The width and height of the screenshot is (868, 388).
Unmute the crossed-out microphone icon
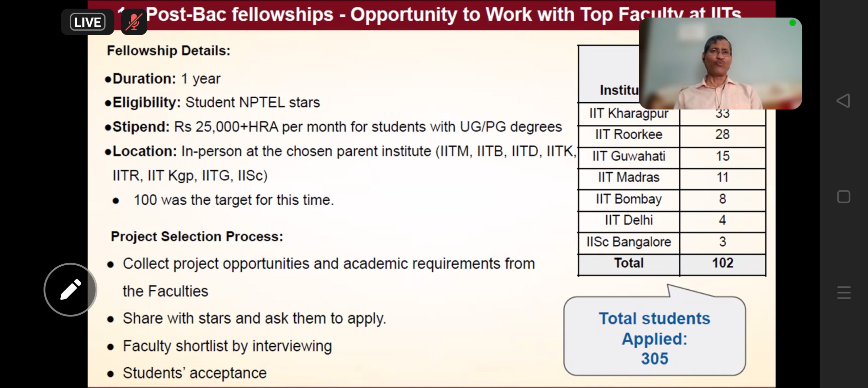[134, 22]
